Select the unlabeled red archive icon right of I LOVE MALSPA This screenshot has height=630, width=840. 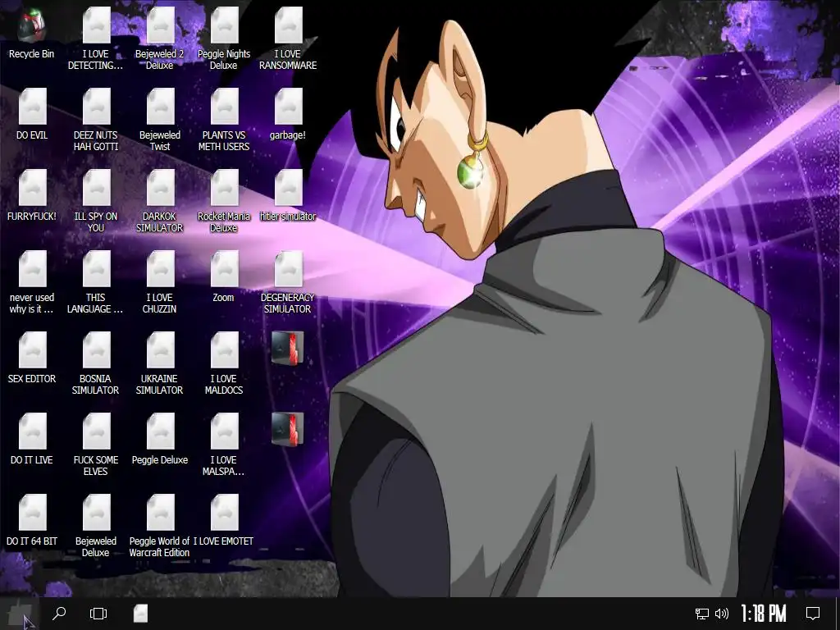tap(288, 429)
